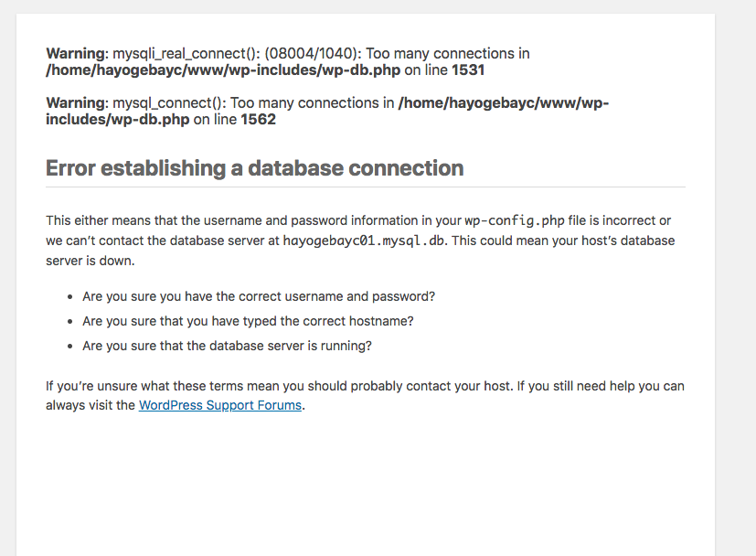Click the database server is running bullet
The width and height of the screenshot is (756, 556).
click(x=227, y=346)
